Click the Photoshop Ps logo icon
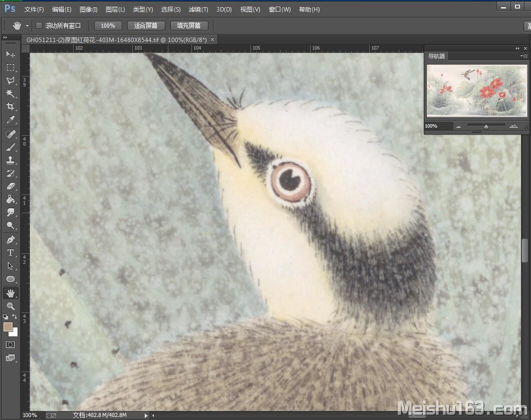 click(x=10, y=9)
